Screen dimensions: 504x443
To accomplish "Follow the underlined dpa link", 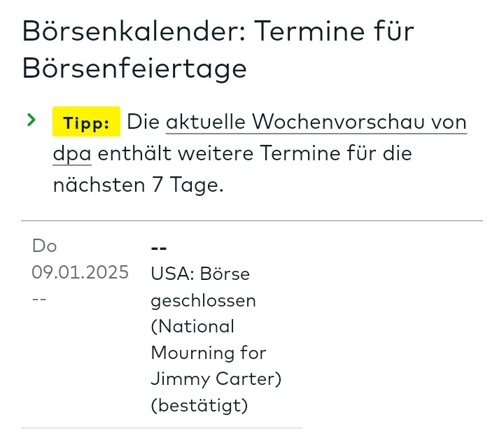I will click(x=72, y=153).
